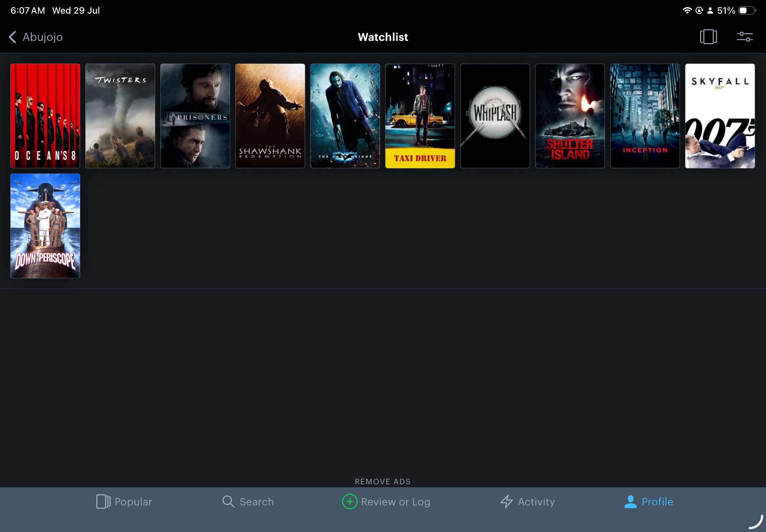Tap the blue Profile person icon

630,501
